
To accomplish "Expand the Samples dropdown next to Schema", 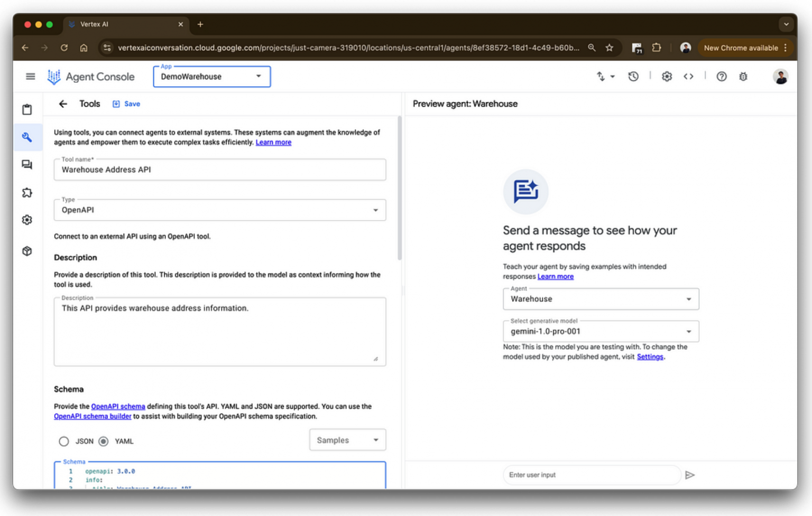I will tap(347, 439).
